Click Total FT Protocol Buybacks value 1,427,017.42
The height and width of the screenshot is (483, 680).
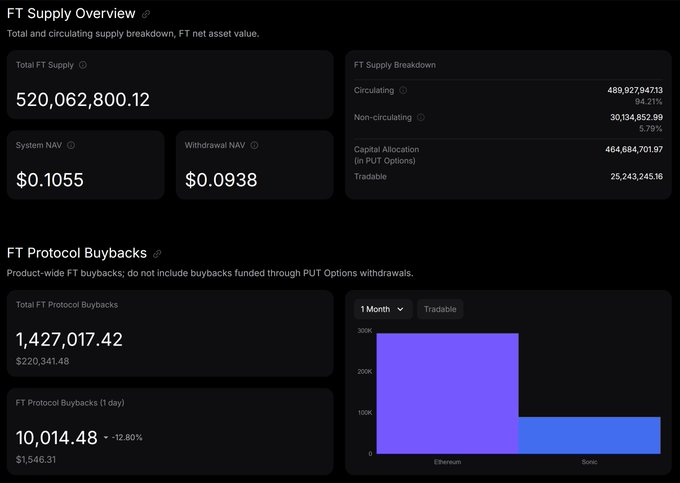pos(69,339)
